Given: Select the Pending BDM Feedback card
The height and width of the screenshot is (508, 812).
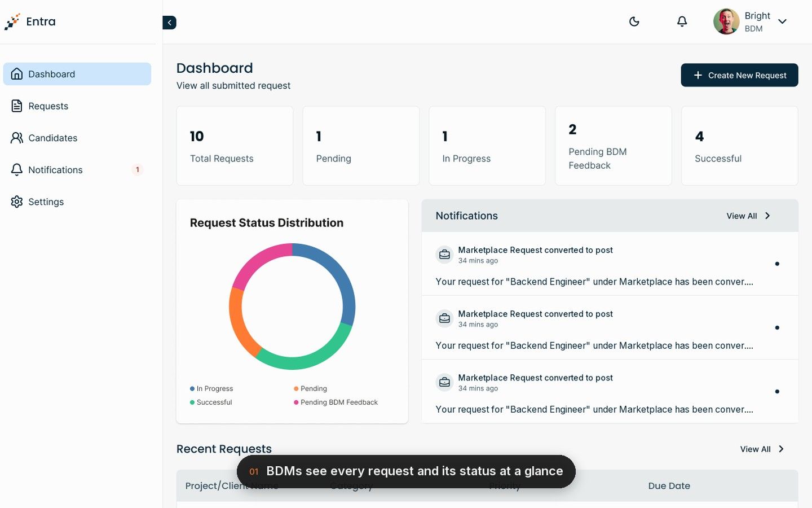Looking at the screenshot, I should [x=614, y=146].
